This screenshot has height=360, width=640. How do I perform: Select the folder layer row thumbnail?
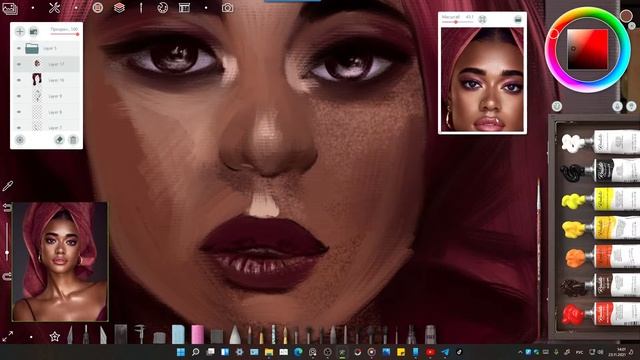[x=32, y=48]
